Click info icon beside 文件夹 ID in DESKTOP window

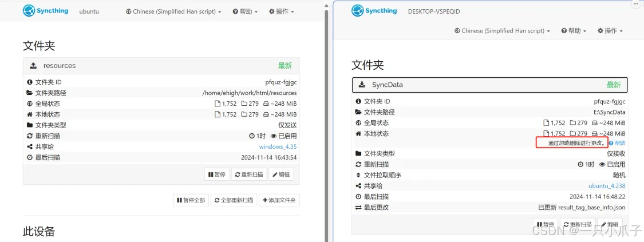tap(358, 101)
